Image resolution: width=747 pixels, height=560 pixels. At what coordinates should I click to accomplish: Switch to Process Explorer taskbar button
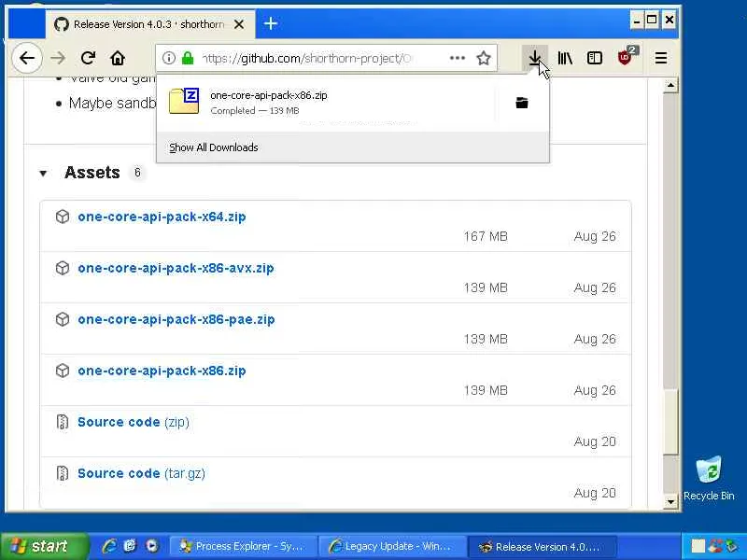(x=243, y=546)
